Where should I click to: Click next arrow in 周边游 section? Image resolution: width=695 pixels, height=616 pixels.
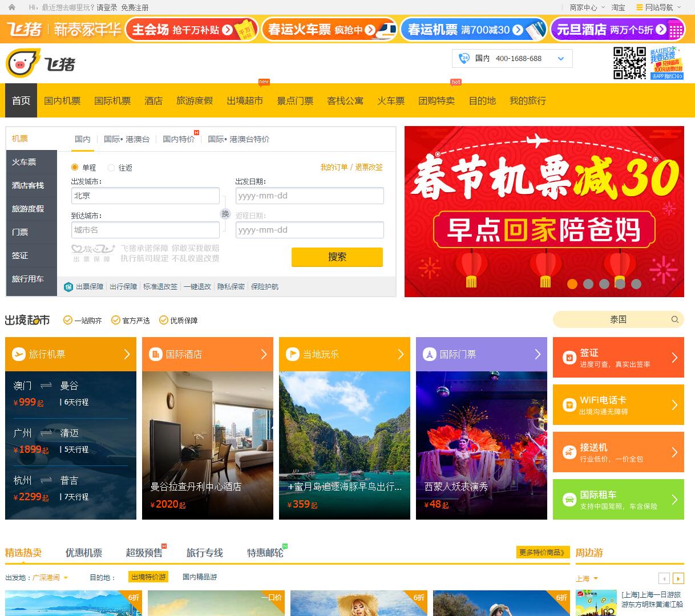coord(678,578)
